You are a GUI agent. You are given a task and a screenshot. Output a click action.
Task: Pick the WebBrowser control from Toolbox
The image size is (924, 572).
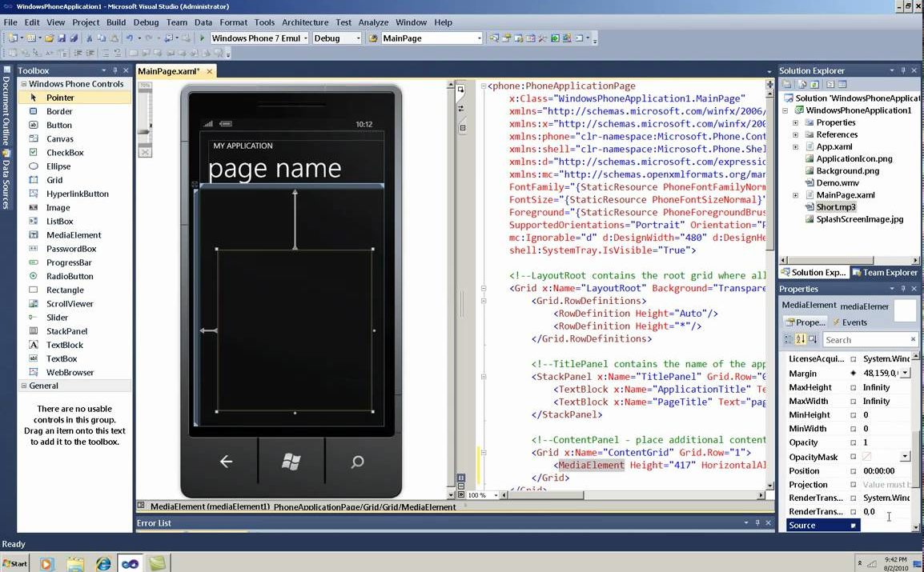[x=70, y=372]
